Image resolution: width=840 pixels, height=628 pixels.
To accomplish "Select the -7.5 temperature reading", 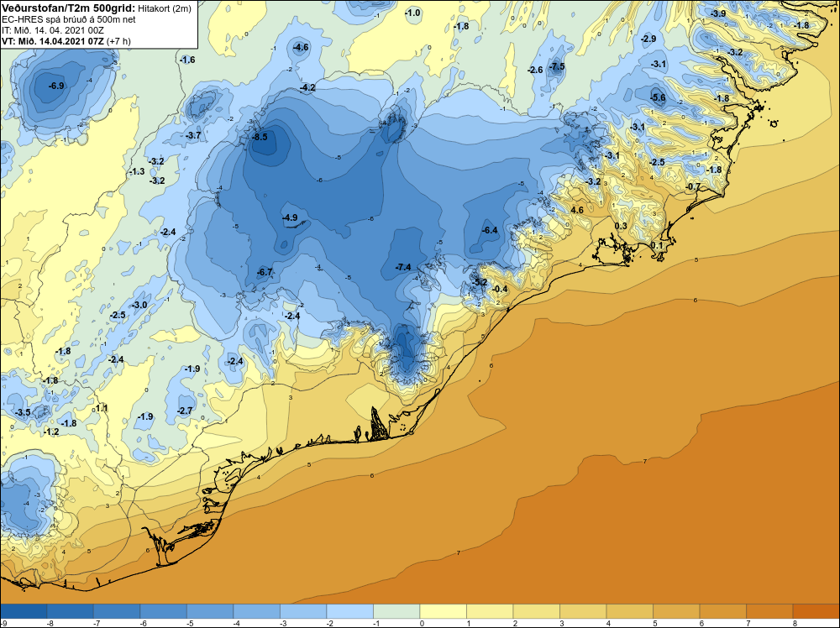I will click(x=557, y=66).
